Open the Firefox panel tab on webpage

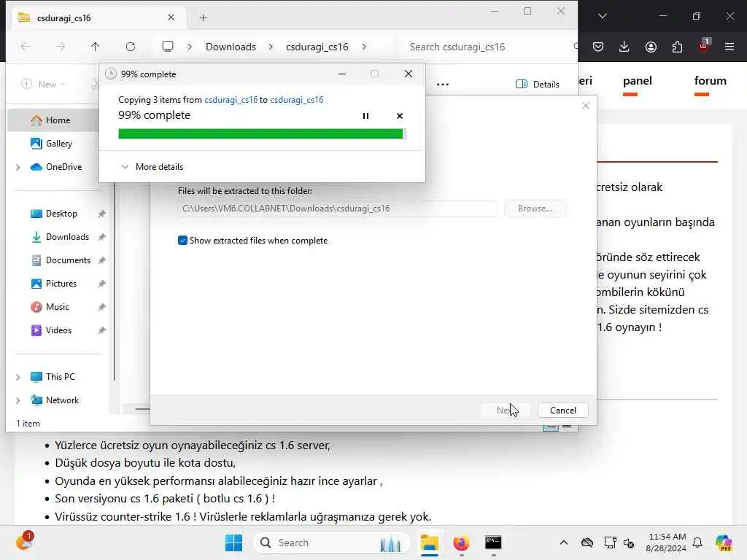click(637, 81)
